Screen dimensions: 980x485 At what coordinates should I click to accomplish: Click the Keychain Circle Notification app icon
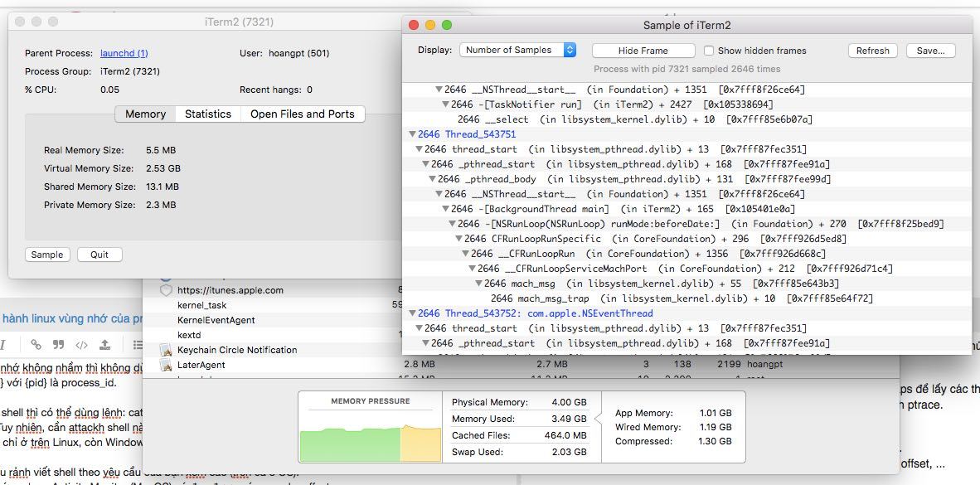pyautogui.click(x=166, y=350)
